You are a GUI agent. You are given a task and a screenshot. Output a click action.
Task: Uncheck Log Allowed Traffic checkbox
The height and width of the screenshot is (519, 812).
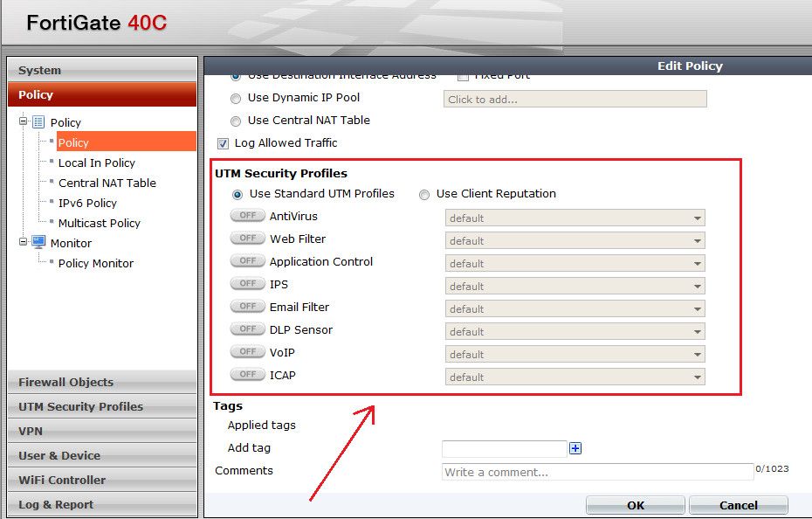pos(224,143)
